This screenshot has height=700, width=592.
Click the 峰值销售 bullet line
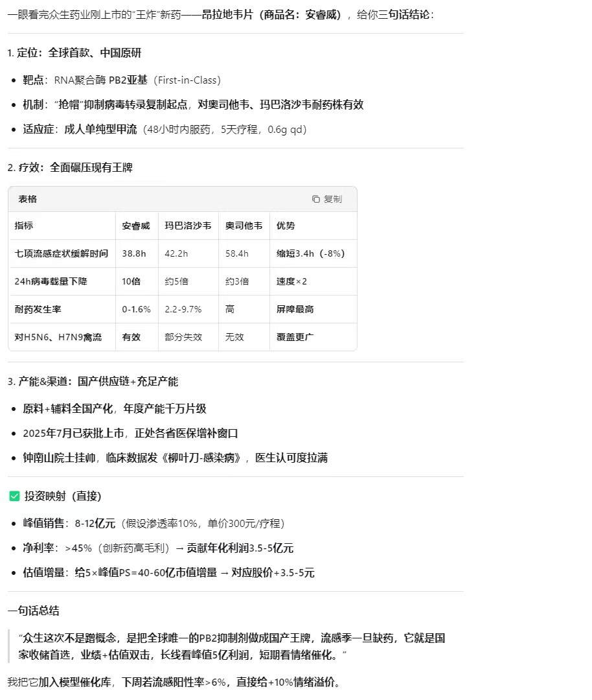click(154, 523)
